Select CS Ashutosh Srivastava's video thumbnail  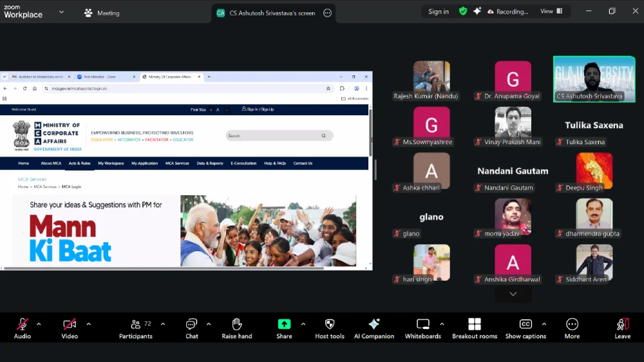point(594,79)
